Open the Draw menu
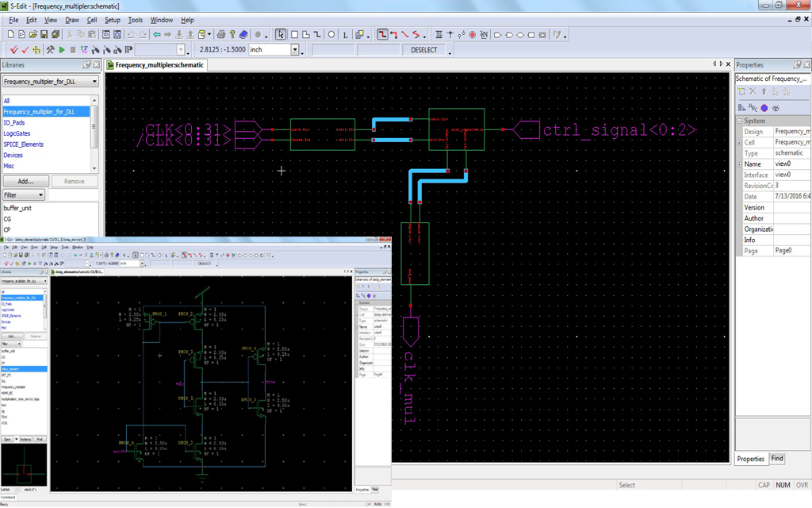 click(72, 20)
